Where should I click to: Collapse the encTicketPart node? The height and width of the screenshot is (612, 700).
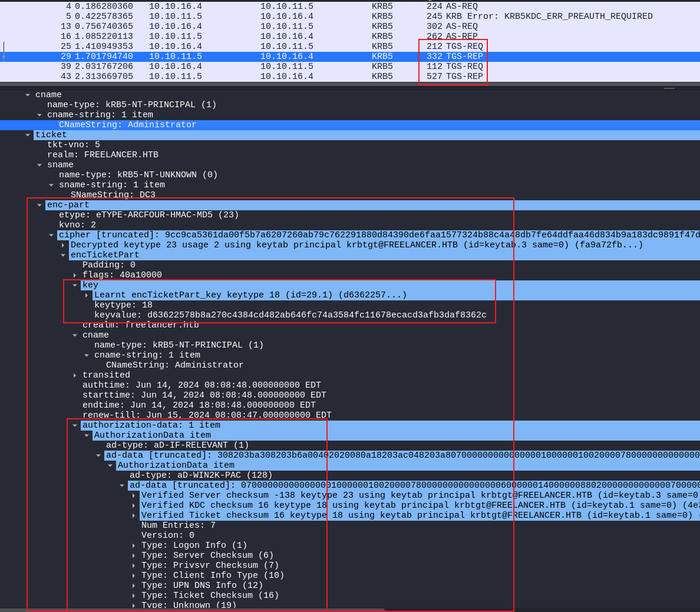pos(63,255)
